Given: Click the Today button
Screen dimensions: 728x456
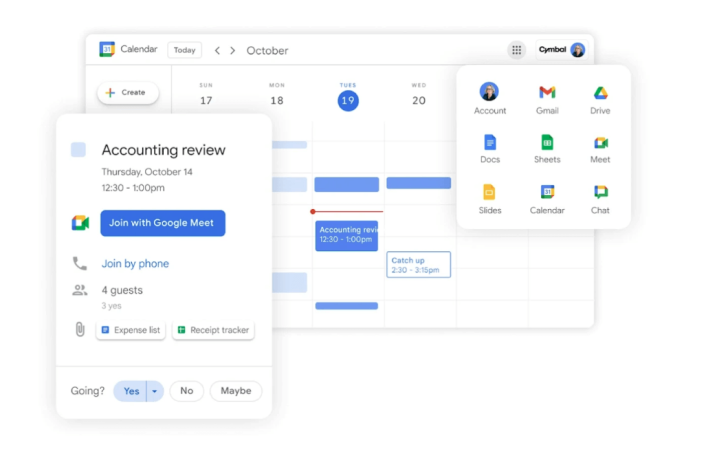Looking at the screenshot, I should coord(184,50).
